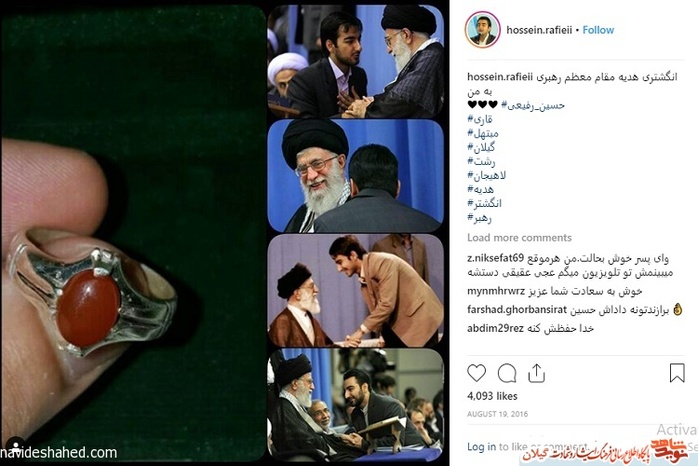Show tagged people icon on the photo

tap(16, 445)
